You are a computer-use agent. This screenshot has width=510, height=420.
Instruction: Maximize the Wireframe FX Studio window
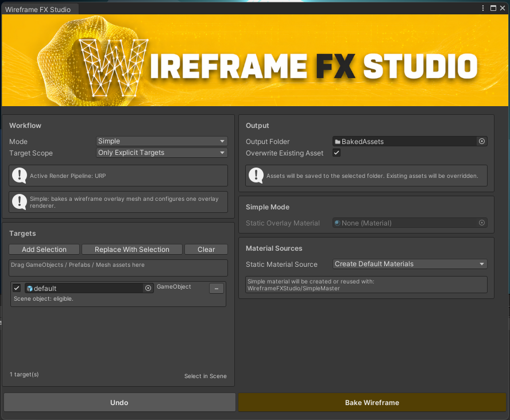tap(493, 8)
